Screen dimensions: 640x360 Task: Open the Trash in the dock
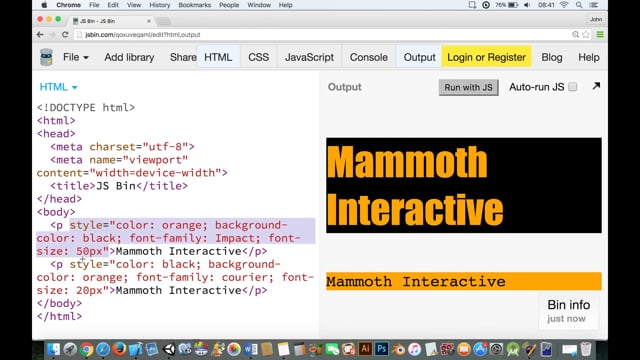coord(586,349)
